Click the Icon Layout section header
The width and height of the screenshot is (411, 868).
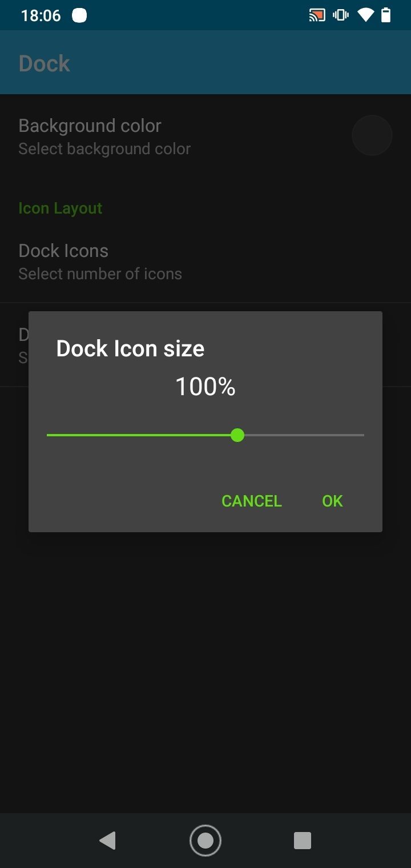tap(61, 208)
